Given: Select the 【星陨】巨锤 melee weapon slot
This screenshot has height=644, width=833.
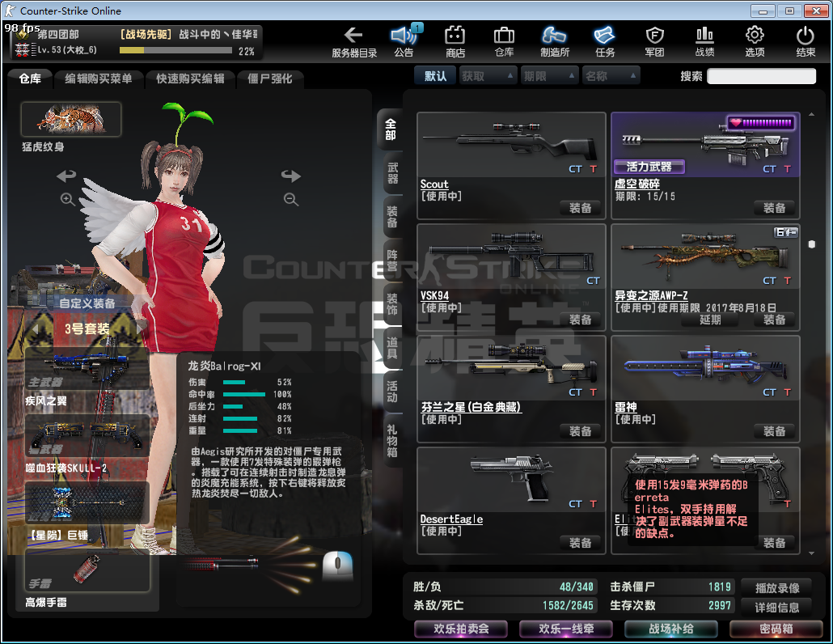Looking at the screenshot, I should coord(87,502).
